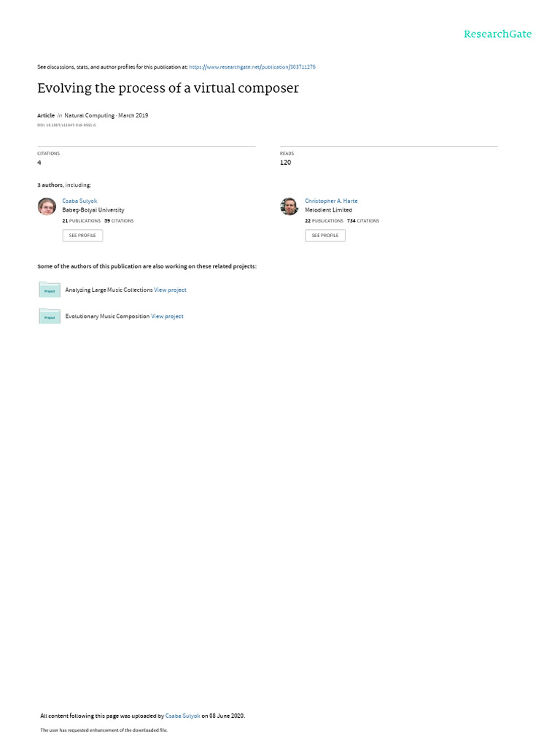
Task: Open Christopher A. Harte's author name link
Action: pos(331,201)
